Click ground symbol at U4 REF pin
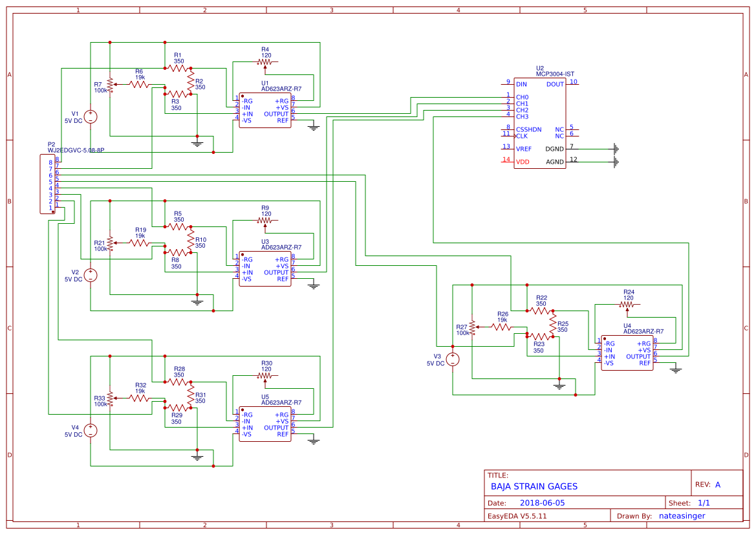 (x=676, y=370)
